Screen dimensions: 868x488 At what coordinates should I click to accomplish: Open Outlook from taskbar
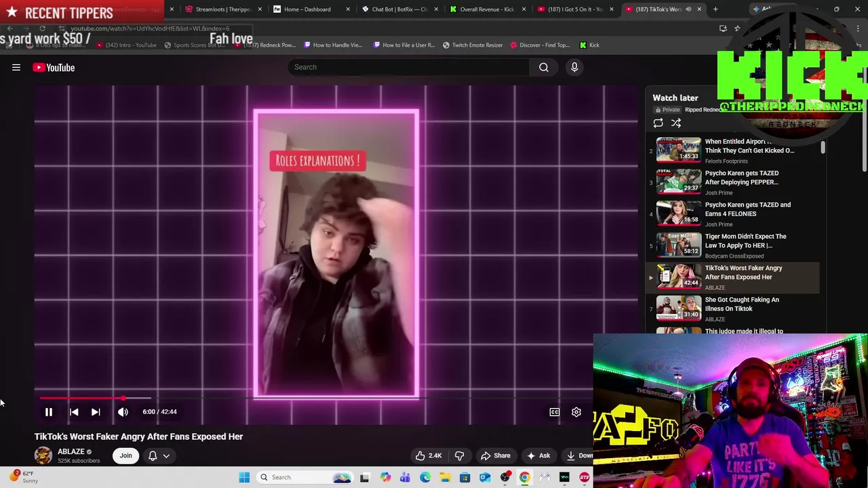pyautogui.click(x=485, y=477)
